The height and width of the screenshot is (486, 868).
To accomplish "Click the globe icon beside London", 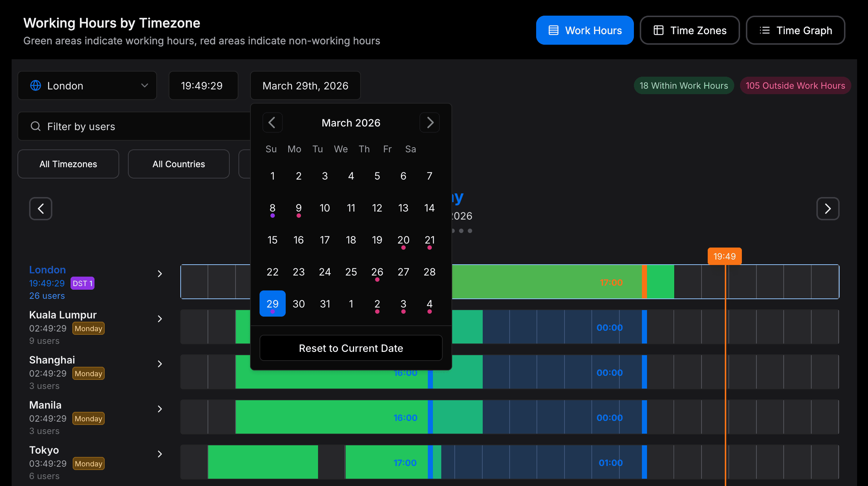I will coord(36,85).
